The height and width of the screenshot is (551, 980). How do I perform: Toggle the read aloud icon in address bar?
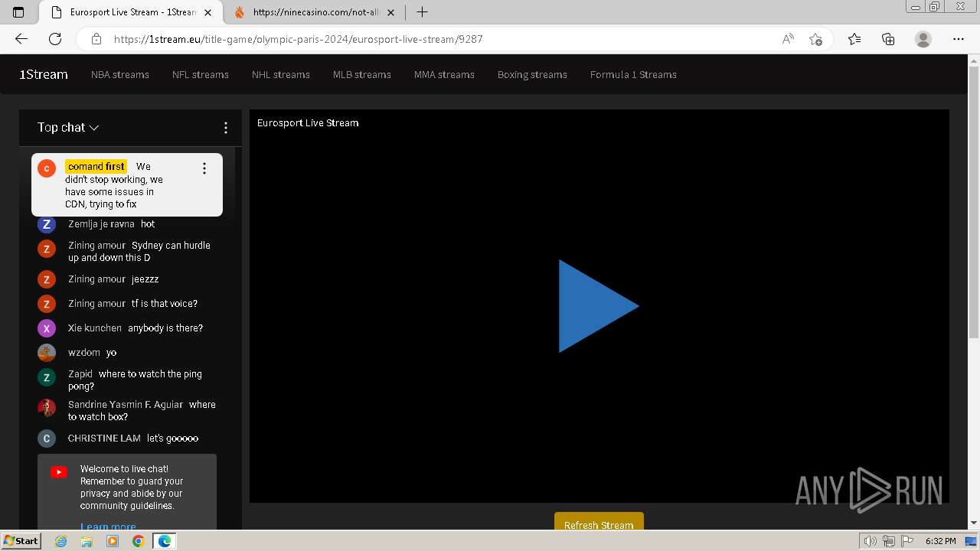788,39
